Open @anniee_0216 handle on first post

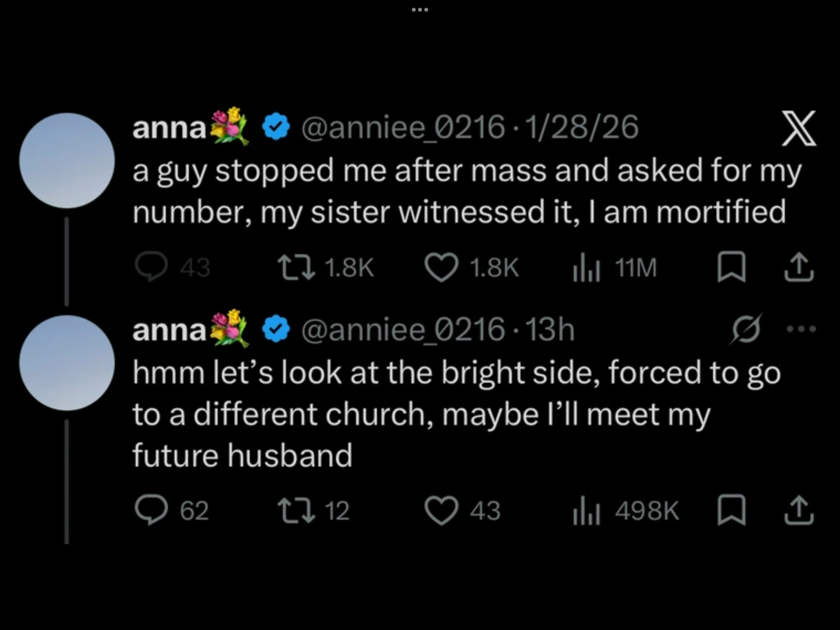point(403,128)
